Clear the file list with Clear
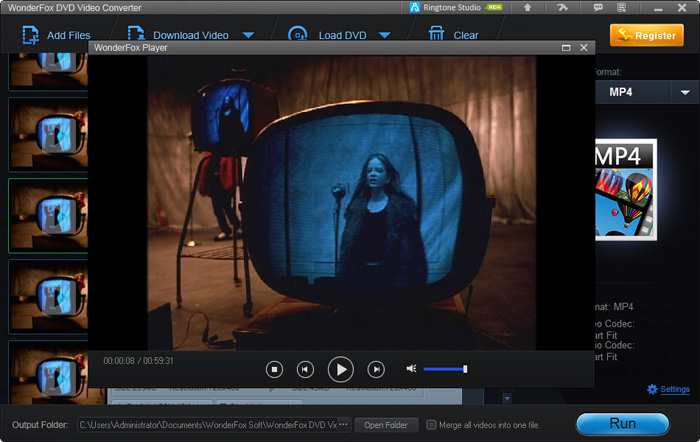Viewport: 700px width, 442px height. point(454,35)
